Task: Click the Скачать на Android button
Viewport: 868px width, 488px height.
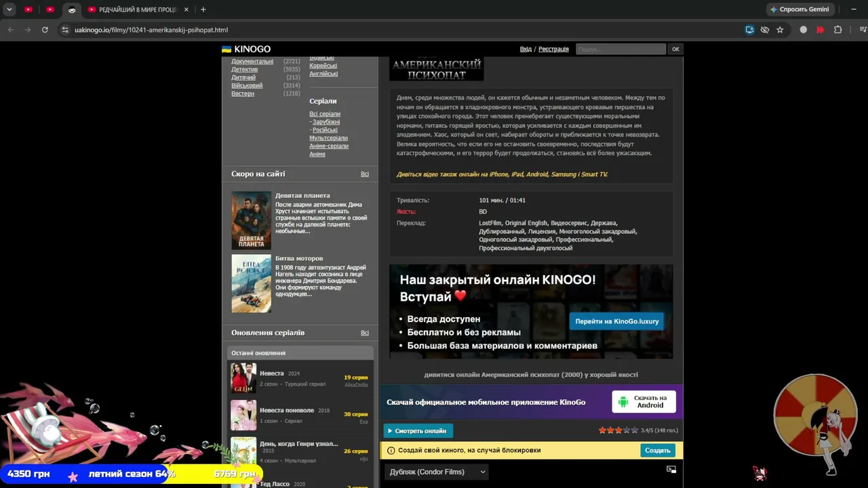Action: tap(644, 402)
